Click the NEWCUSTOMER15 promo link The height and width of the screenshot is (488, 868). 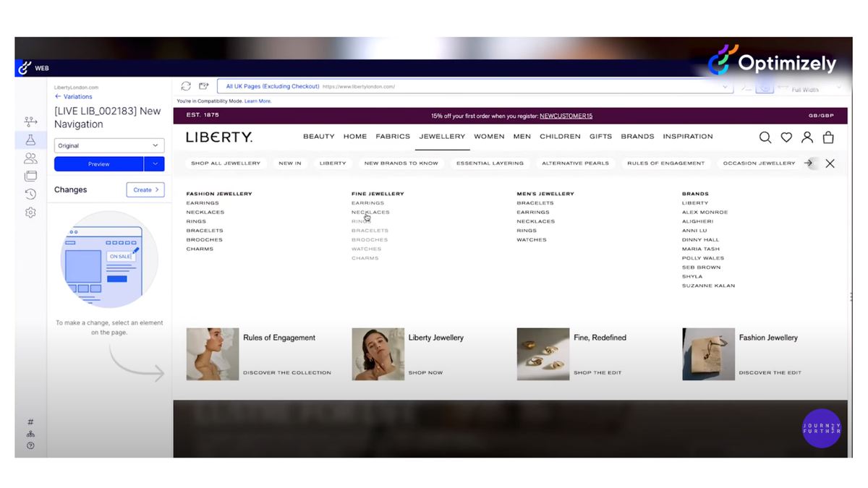(566, 116)
